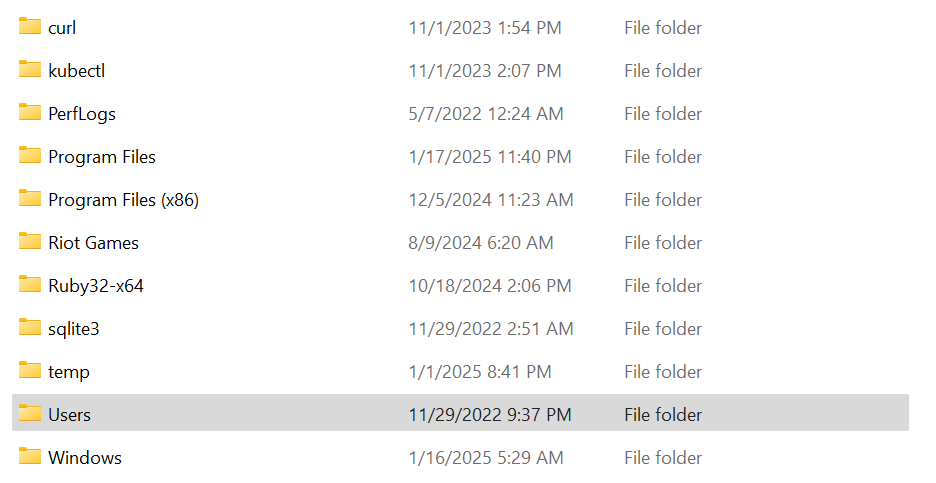The image size is (936, 483).
Task: Click the temp folder icon
Action: click(29, 371)
